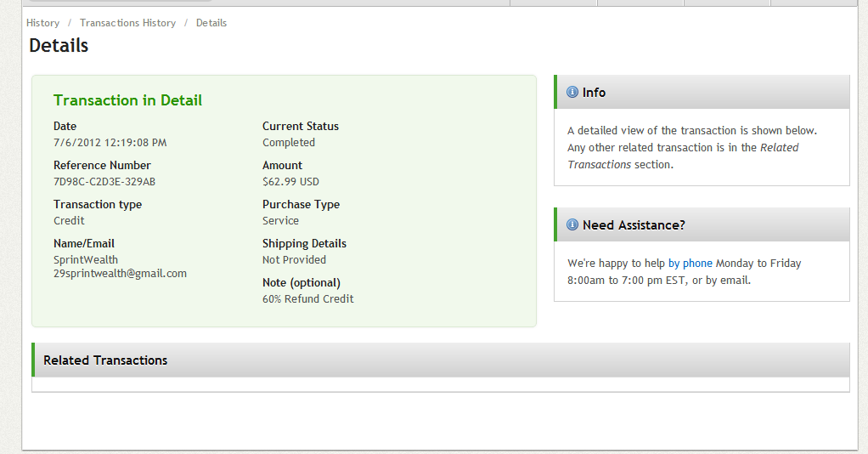
Task: Click the 60% Refund Credit note
Action: point(308,299)
